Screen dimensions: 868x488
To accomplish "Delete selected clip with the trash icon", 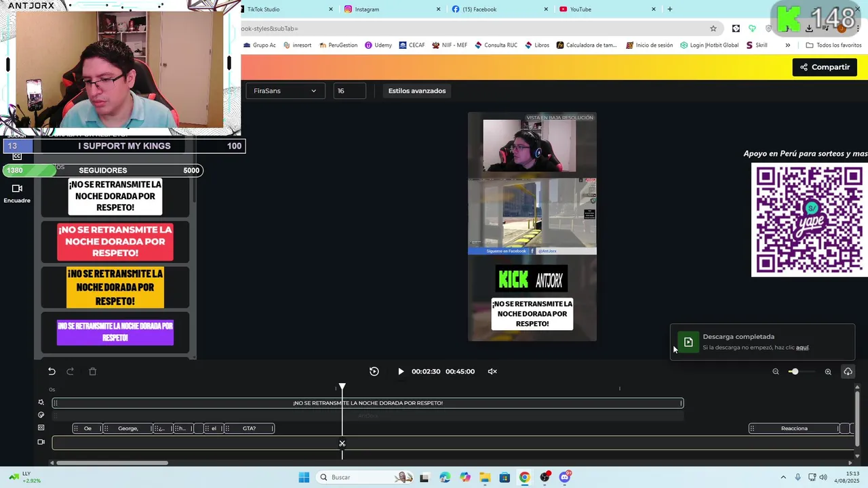I will pyautogui.click(x=93, y=371).
